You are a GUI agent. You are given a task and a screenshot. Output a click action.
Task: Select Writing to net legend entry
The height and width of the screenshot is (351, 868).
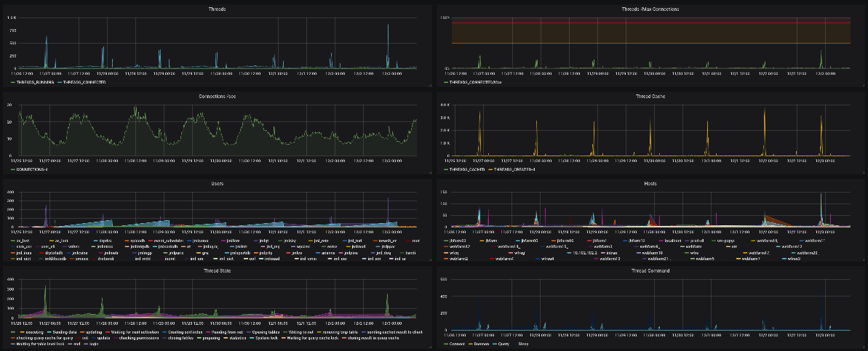point(300,332)
